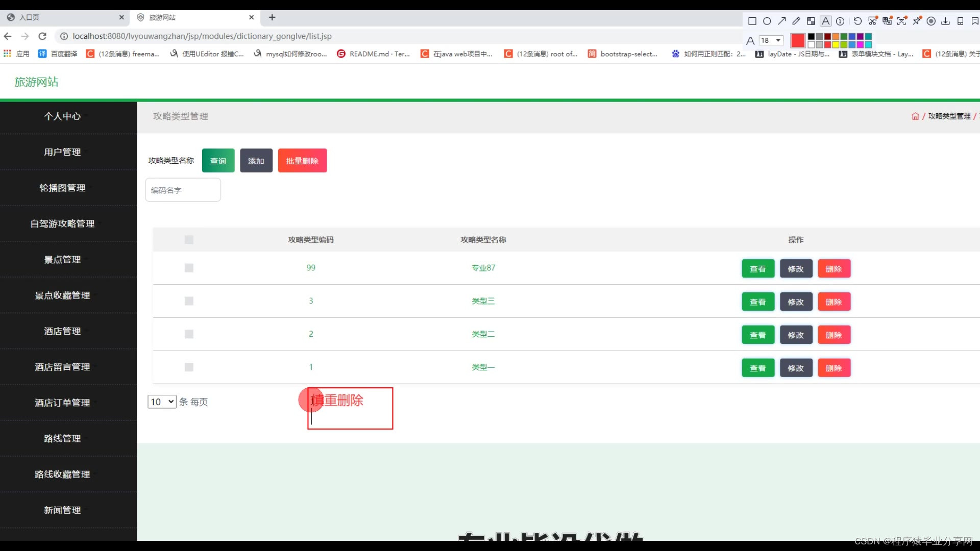Click the undo annotation icon

point(857,21)
